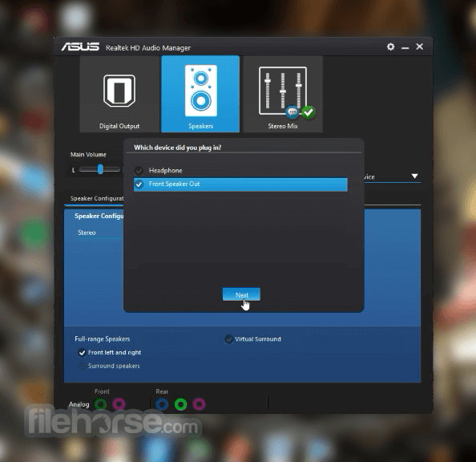Click the 'Full-range Speakers' label
476x462 pixels.
pyautogui.click(x=103, y=339)
